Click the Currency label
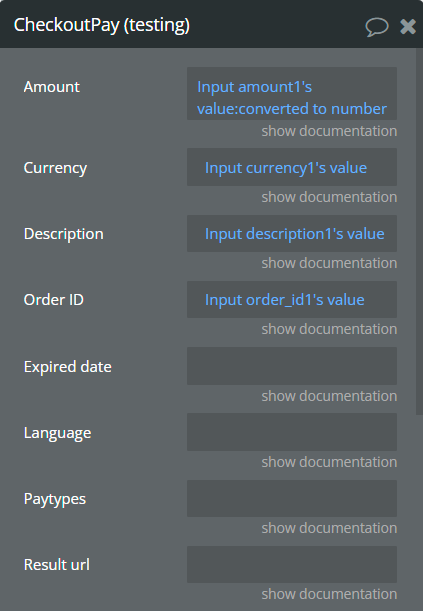The height and width of the screenshot is (611, 423). coord(55,168)
